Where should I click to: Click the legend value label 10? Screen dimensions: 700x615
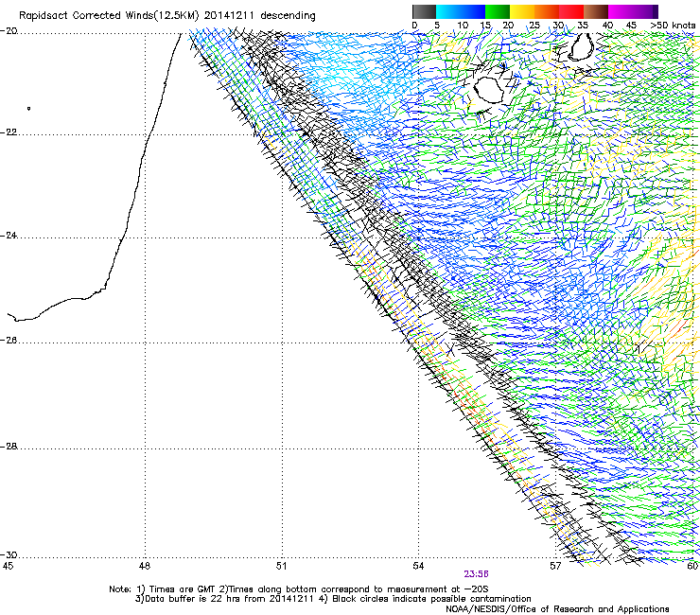coord(463,26)
